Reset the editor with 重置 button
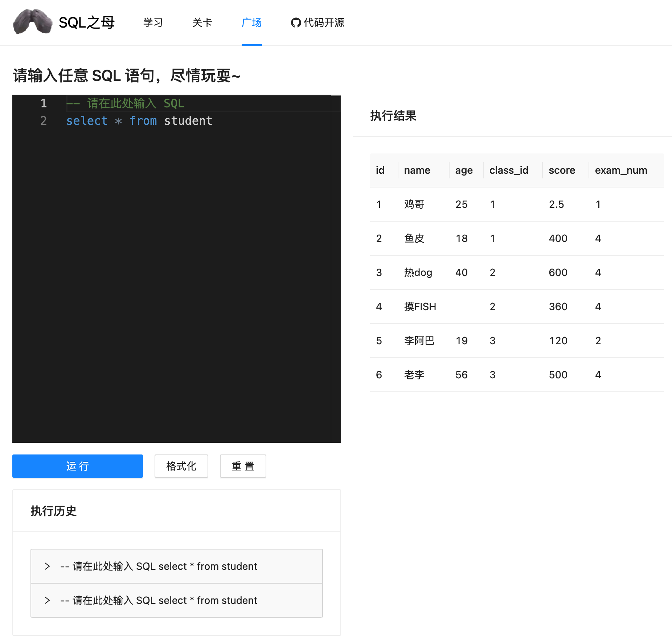This screenshot has height=642, width=672. tap(243, 466)
